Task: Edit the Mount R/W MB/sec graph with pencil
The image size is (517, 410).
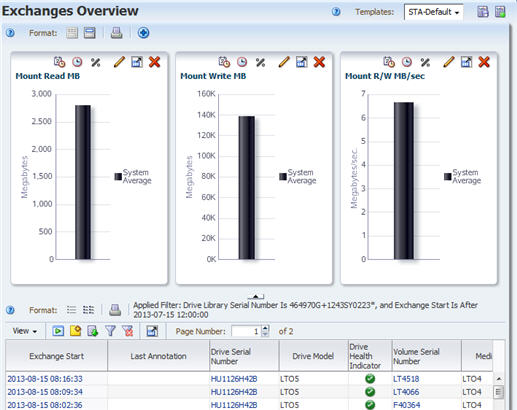Action: (x=449, y=62)
